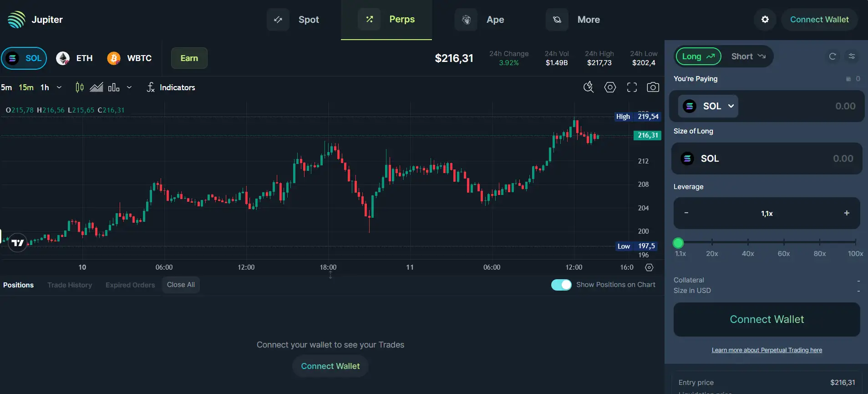Click the TradingView logo on chart

pyautogui.click(x=18, y=243)
